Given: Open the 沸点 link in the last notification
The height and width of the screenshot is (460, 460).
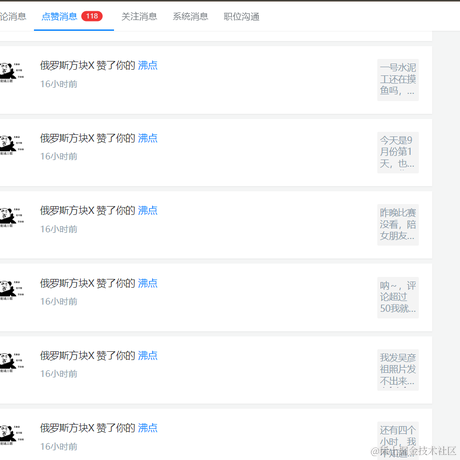Looking at the screenshot, I should click(148, 428).
